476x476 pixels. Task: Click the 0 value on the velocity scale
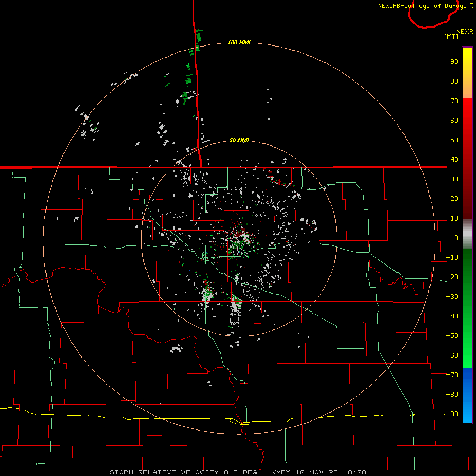pyautogui.click(x=456, y=237)
